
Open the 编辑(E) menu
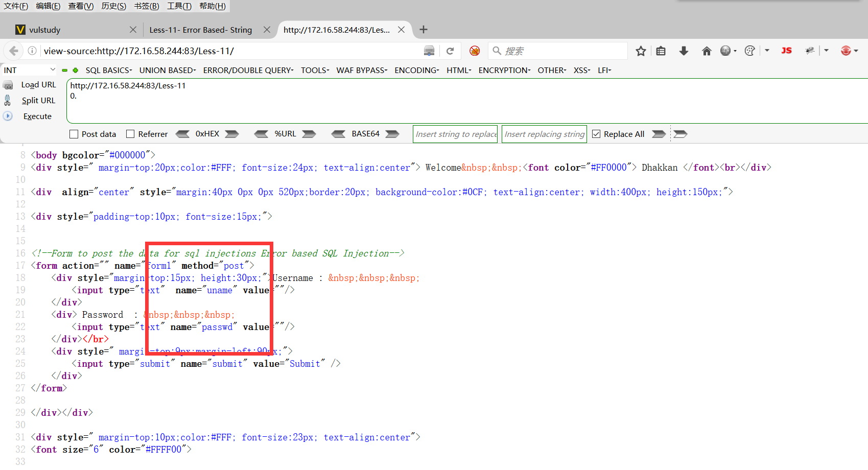click(x=48, y=6)
